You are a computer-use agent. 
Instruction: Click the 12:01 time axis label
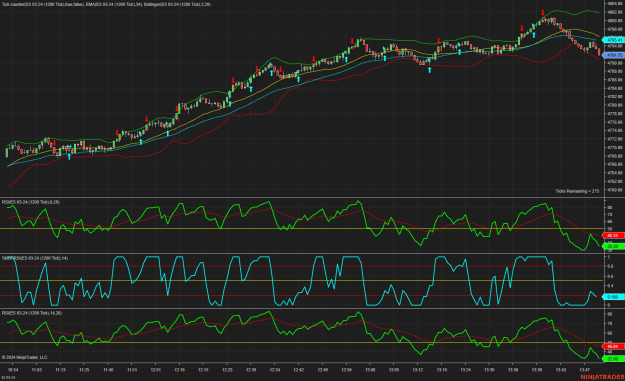point(156,370)
